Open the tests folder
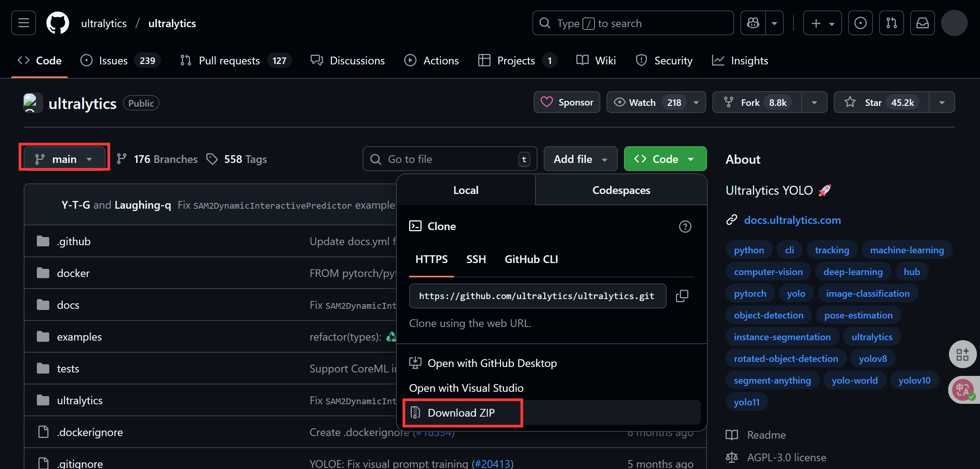 pos(68,369)
